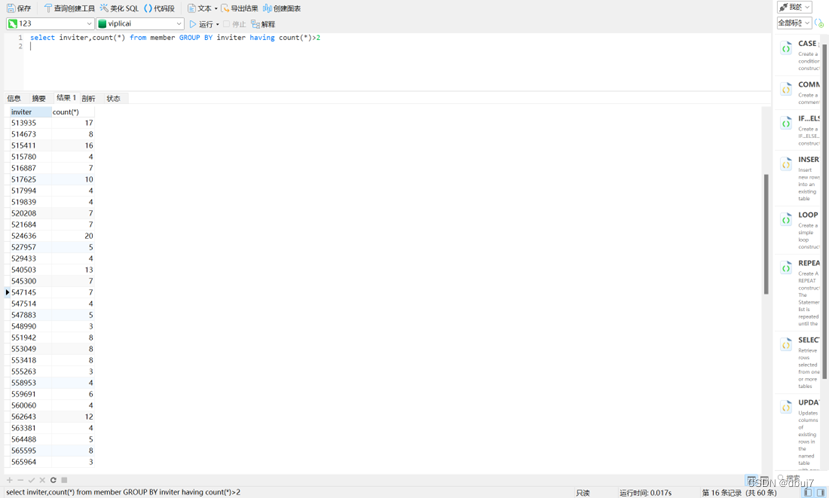Delete the record with the minus icon

20,480
